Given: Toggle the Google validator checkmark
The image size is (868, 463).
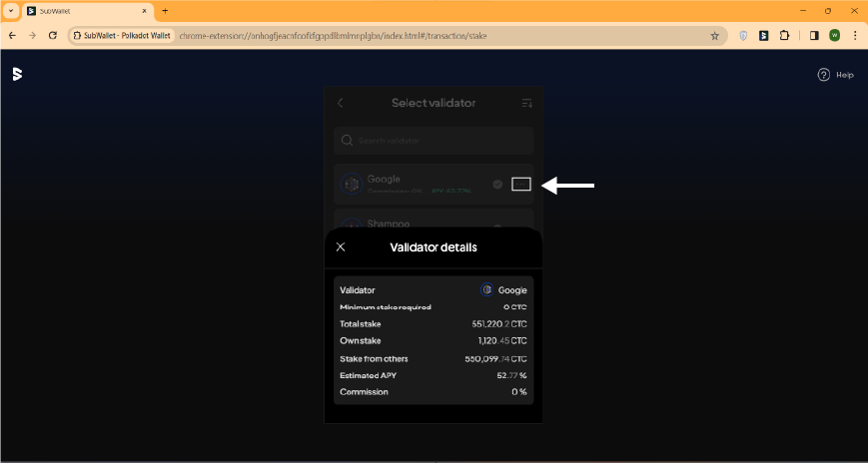Looking at the screenshot, I should [497, 185].
